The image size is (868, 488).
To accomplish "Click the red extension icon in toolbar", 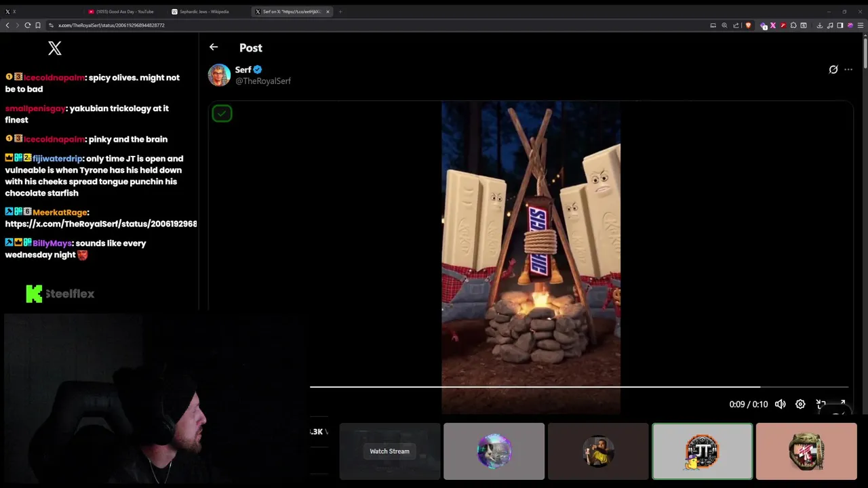I will [x=783, y=25].
